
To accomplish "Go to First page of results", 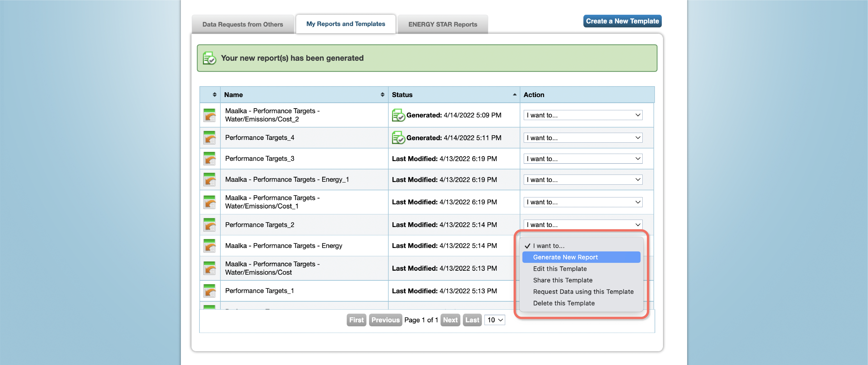I will coord(357,320).
